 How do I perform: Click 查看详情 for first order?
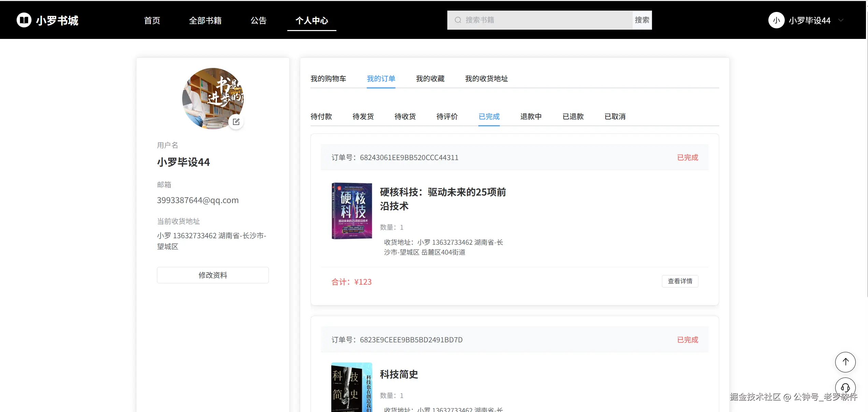(680, 281)
